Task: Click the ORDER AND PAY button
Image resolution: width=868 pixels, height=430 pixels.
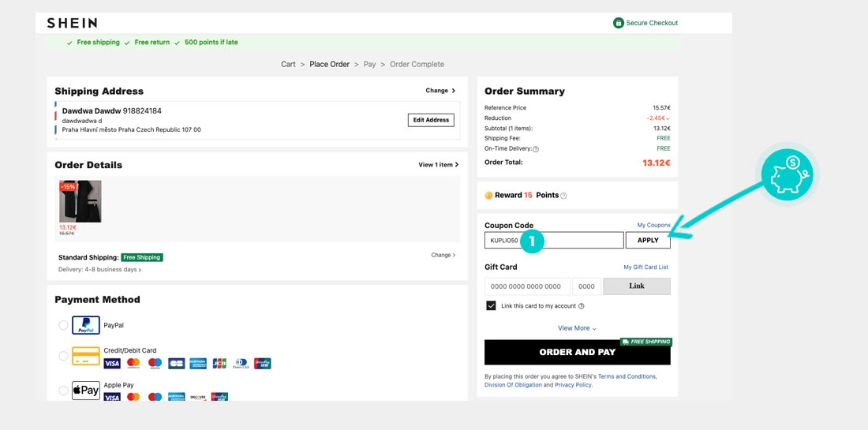Action: [578, 352]
